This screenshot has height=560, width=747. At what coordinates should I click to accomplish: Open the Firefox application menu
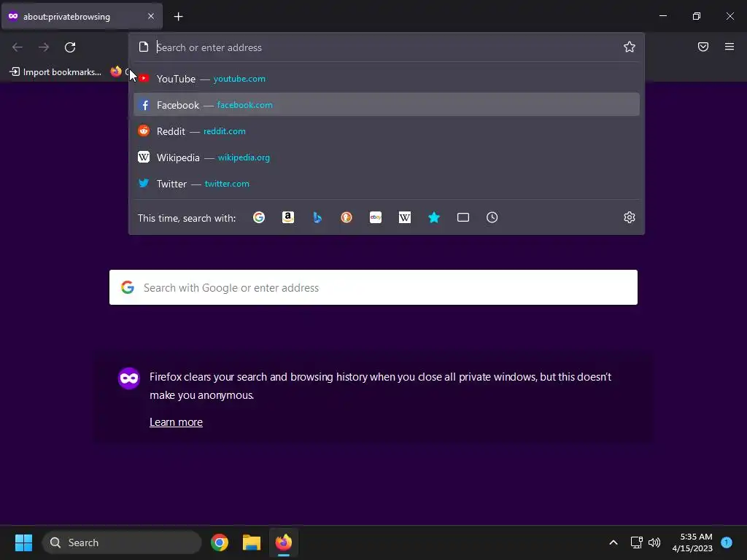[x=729, y=47]
